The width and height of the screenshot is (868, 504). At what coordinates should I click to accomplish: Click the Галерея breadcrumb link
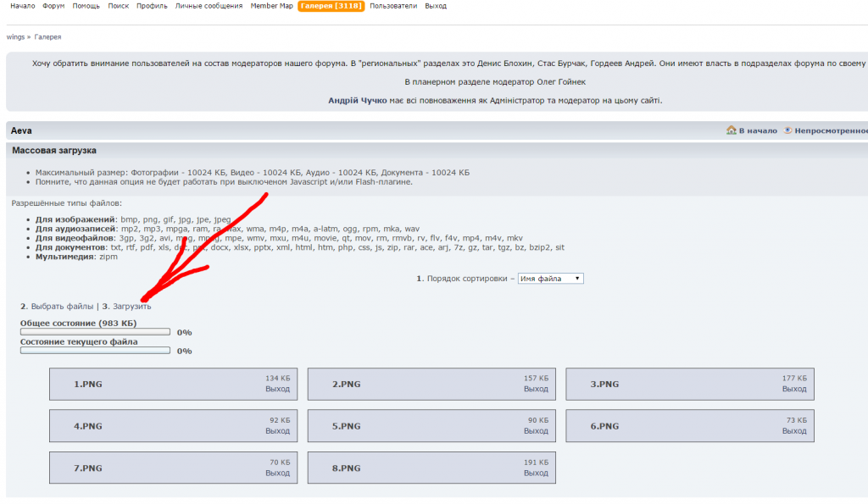tap(47, 37)
